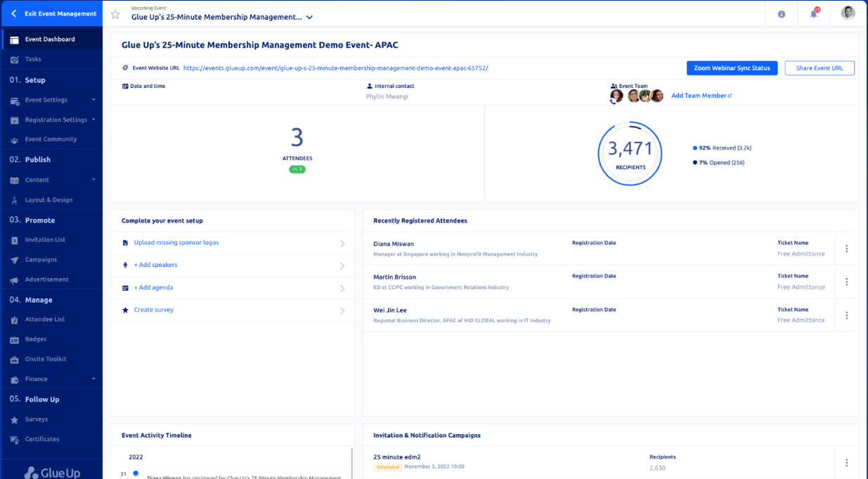
Task: Open Badges page
Action: [36, 339]
